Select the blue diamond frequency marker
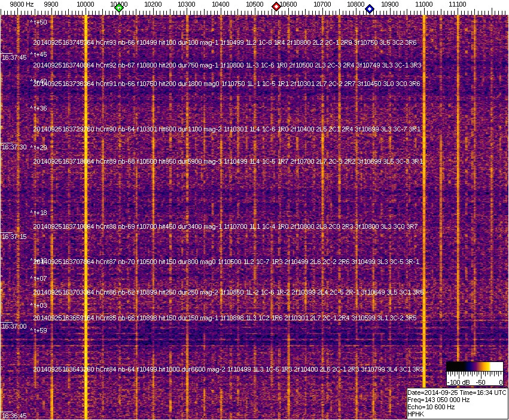 tap(370, 9)
